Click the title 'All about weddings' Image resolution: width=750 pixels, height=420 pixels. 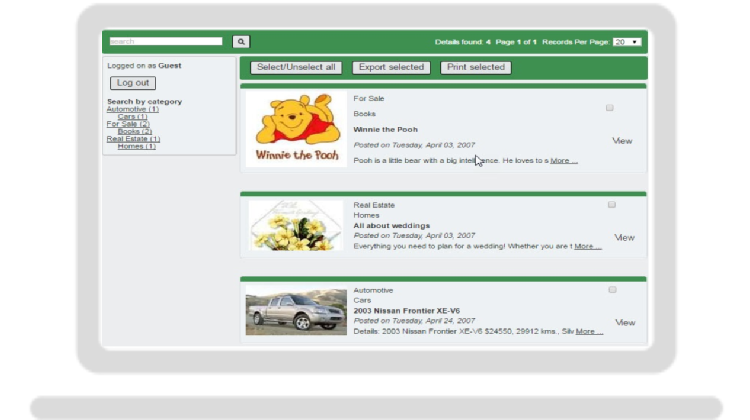tap(392, 226)
